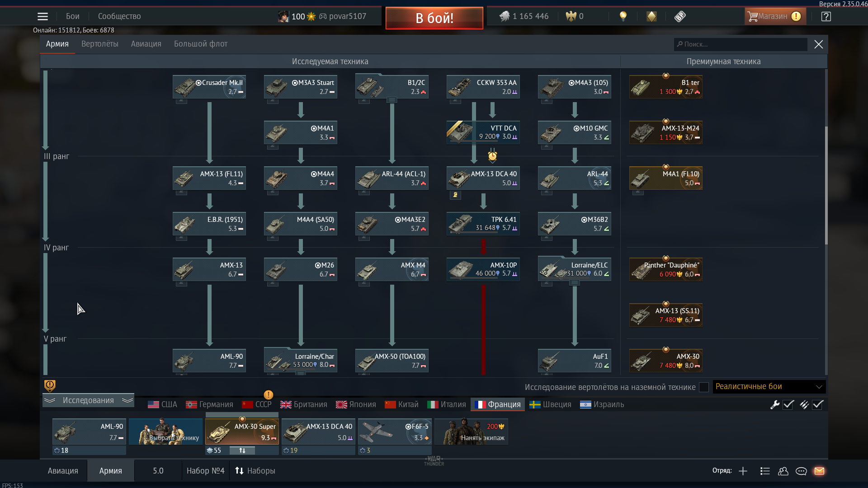Open the squad list icon

765,471
